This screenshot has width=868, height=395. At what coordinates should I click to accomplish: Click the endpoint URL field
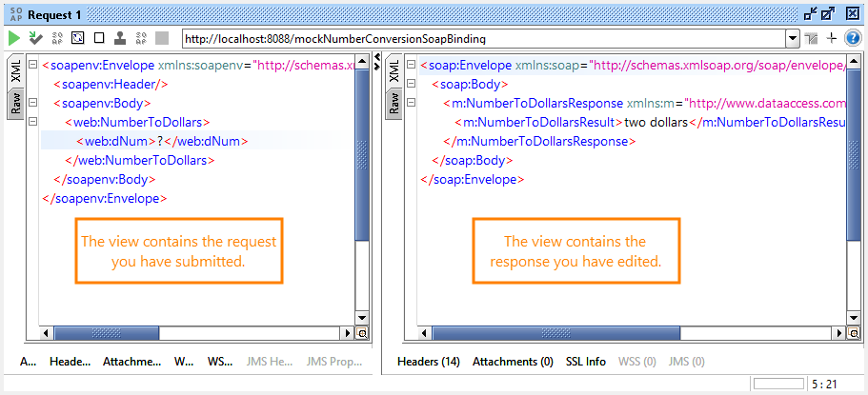click(484, 39)
